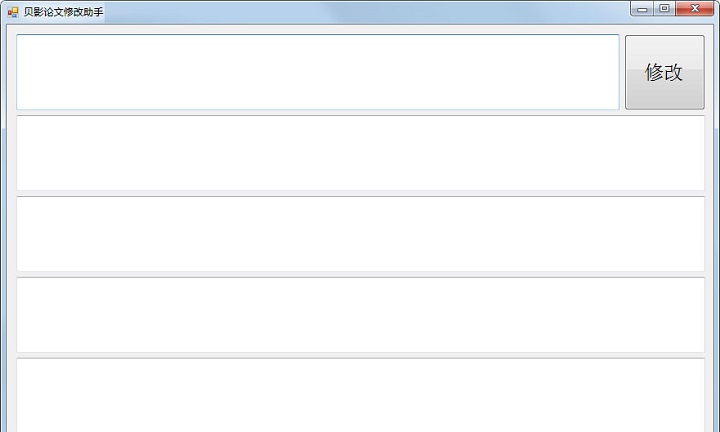Open the system menu via the title bar icon
720x432 pixels.
click(x=13, y=12)
